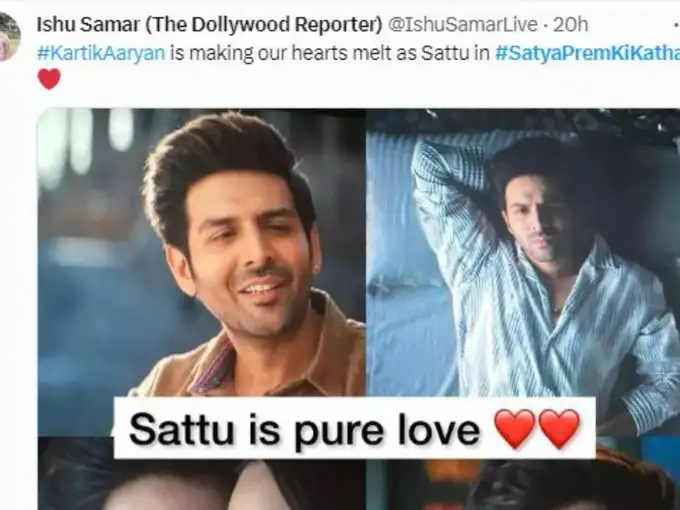Open the tweet's more options dots
Viewport: 680px width, 510px height.
click(x=677, y=25)
